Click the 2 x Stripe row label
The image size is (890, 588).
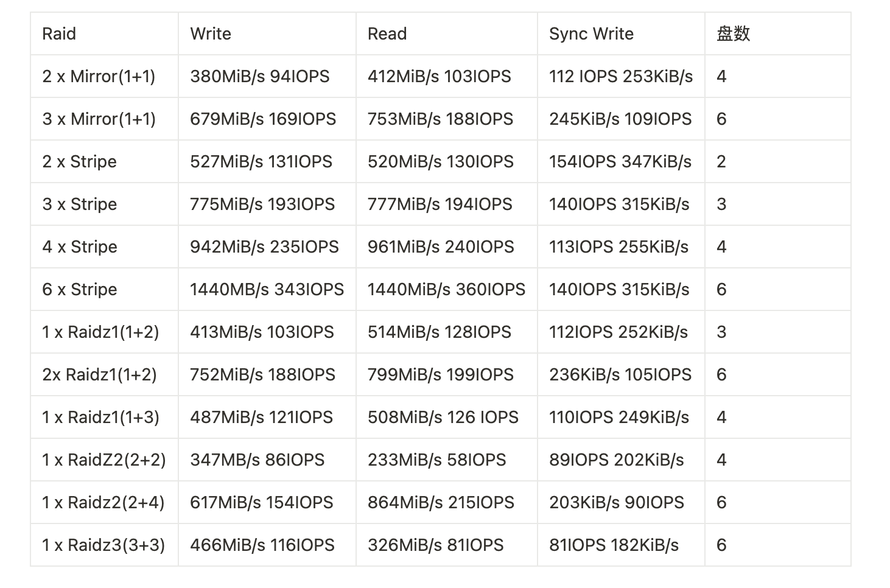coord(79,162)
